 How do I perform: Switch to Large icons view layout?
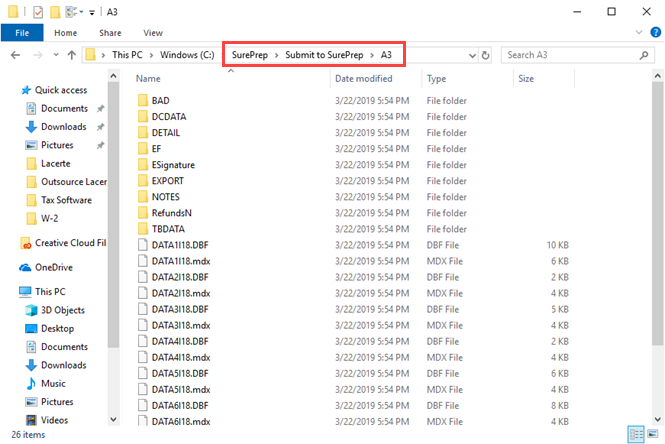coord(653,434)
